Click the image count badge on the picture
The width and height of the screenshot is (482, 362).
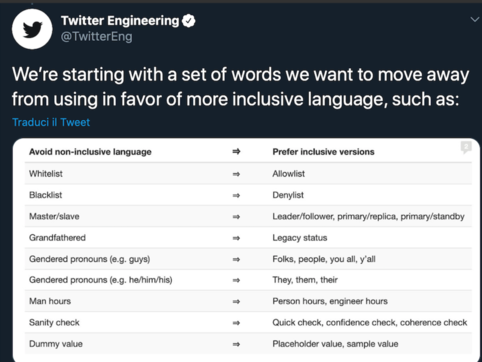[x=466, y=147]
